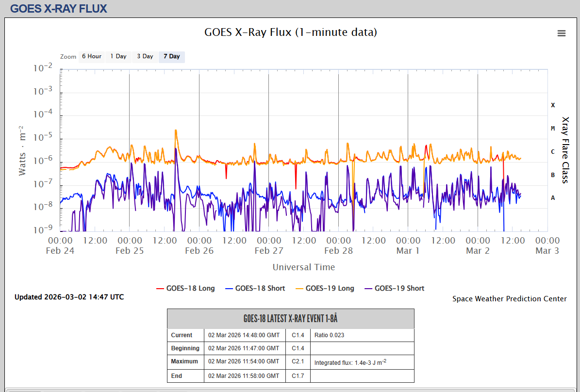
Task: Click the chart title GOES X-Ray Flux
Action: point(290,33)
